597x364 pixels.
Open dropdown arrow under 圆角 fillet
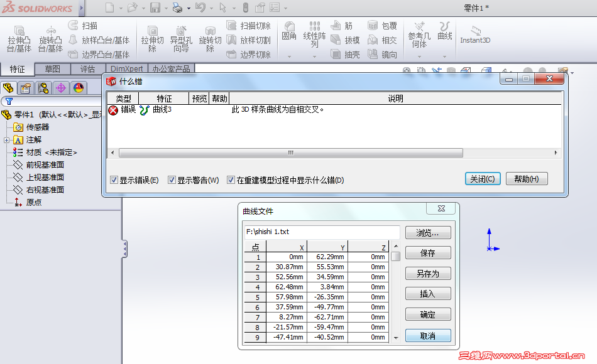point(289,56)
